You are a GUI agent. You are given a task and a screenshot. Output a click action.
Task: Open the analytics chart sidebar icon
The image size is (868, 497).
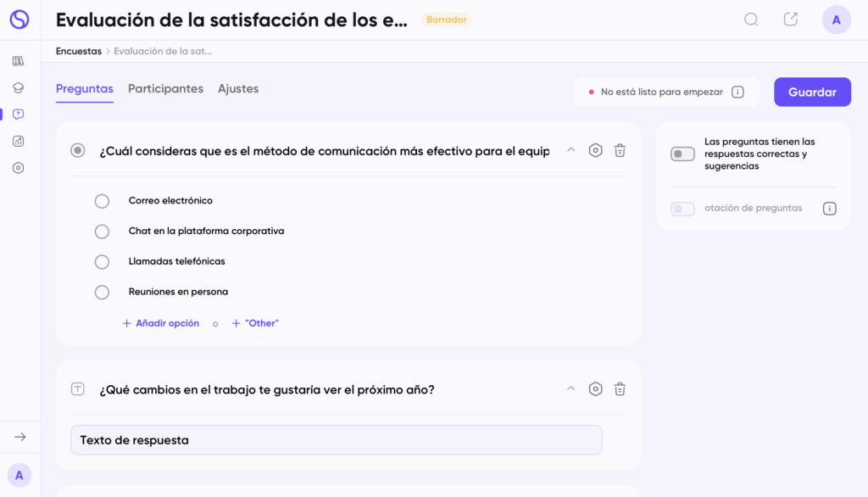coord(19,142)
